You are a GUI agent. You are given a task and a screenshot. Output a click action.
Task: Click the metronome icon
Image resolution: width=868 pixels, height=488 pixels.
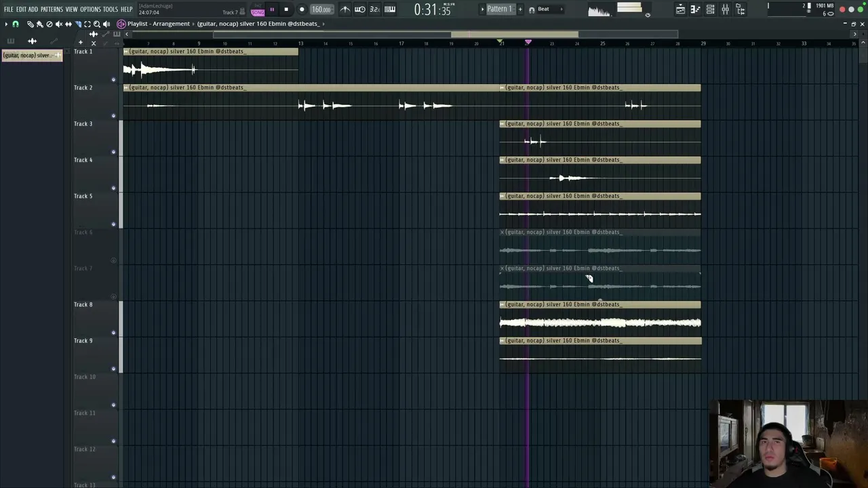tap(345, 9)
